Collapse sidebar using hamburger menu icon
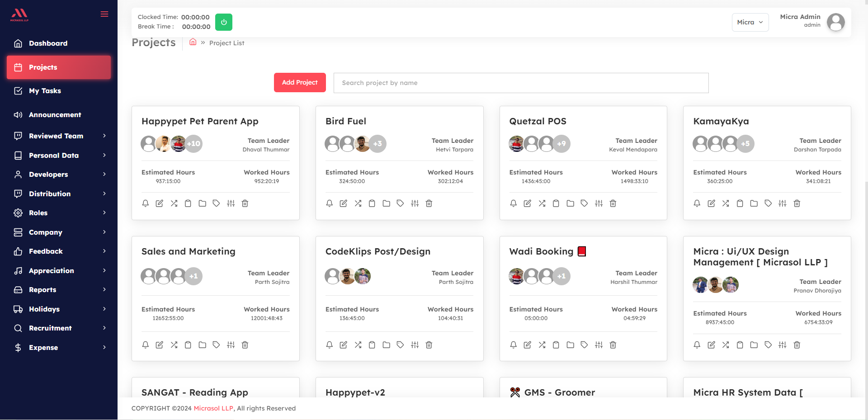This screenshot has height=420, width=868. click(104, 14)
